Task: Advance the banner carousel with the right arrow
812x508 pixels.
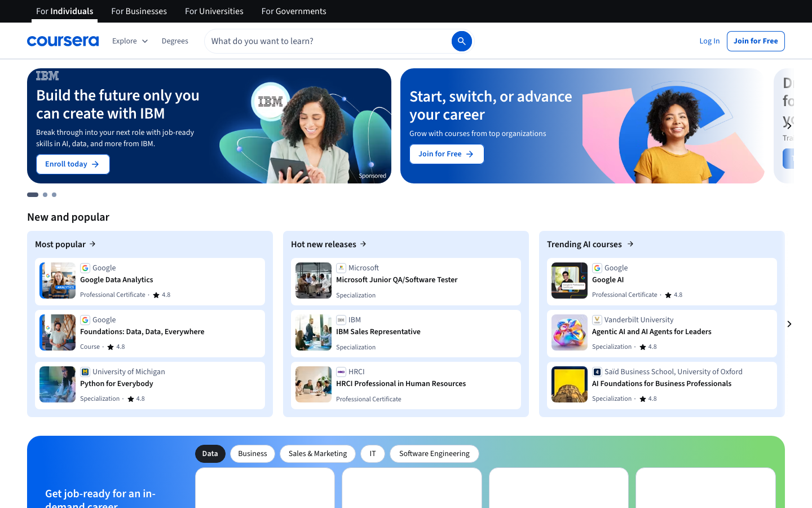Action: click(x=789, y=125)
